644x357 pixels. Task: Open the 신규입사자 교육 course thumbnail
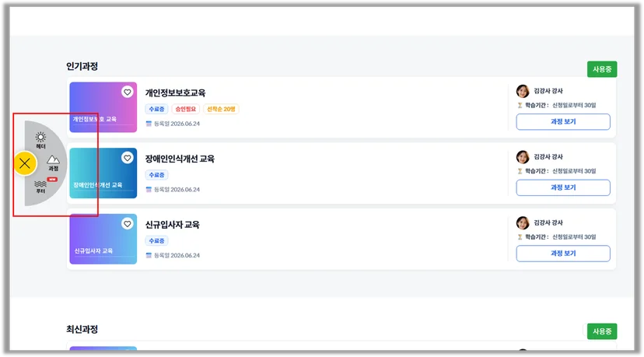tap(103, 239)
